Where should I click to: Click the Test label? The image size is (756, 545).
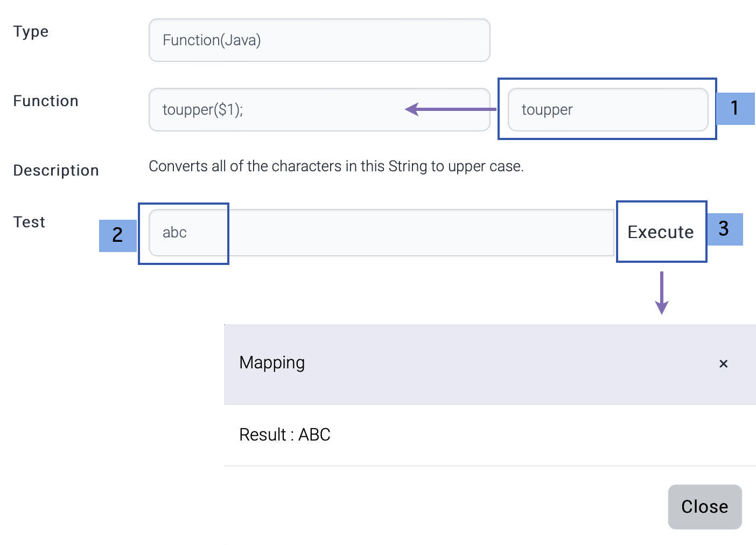[29, 222]
